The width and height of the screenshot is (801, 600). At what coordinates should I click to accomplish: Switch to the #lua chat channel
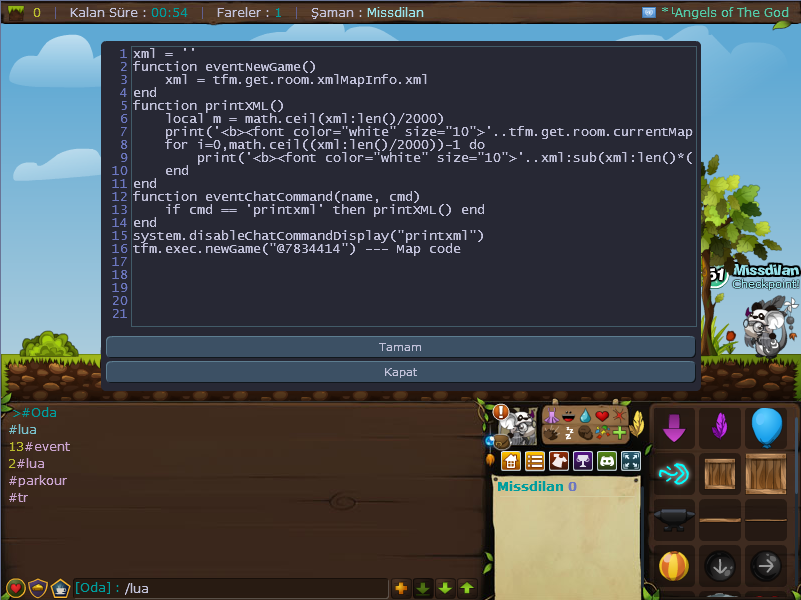[x=22, y=429]
